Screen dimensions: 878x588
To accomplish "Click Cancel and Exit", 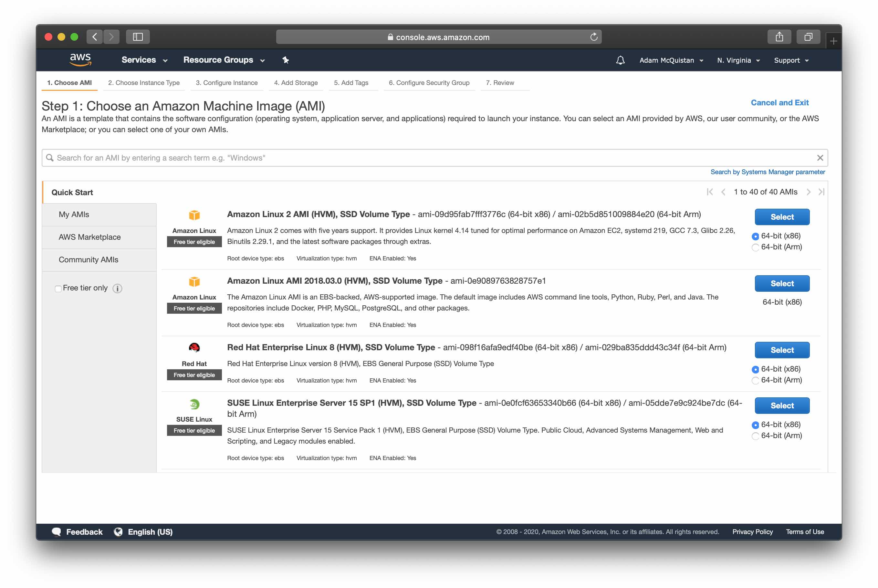I will tap(780, 102).
